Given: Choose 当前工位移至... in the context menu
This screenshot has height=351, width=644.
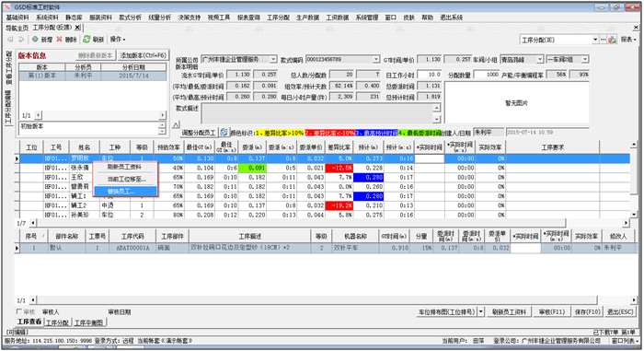Looking at the screenshot, I should pyautogui.click(x=125, y=180).
